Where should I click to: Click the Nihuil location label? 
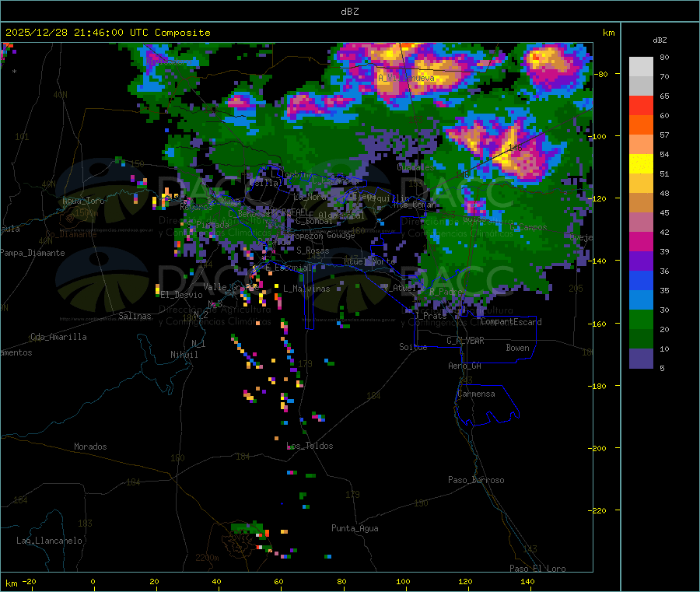[x=184, y=355]
